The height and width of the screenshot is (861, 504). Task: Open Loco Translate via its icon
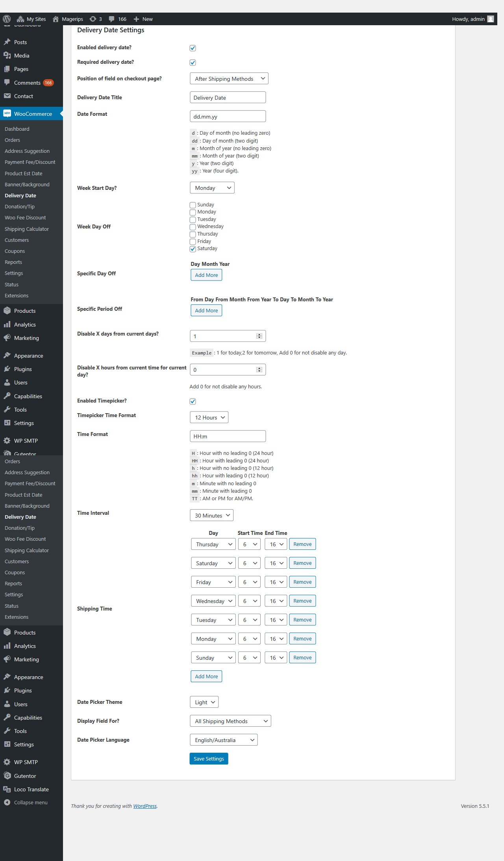coord(7,789)
